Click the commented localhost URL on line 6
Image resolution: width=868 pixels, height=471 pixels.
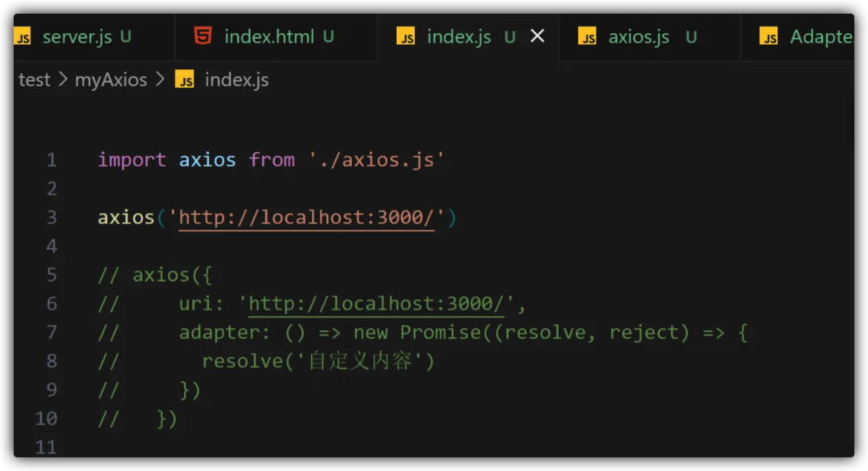pos(375,304)
